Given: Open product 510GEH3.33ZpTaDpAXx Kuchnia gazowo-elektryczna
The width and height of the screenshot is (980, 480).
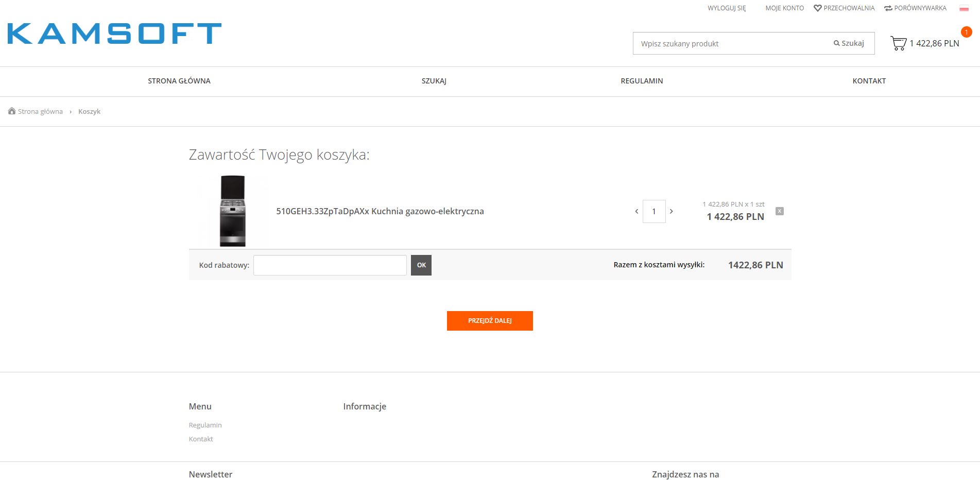Looking at the screenshot, I should (380, 211).
